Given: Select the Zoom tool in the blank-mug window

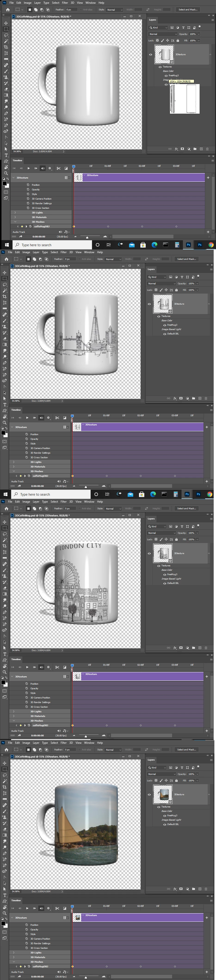Looking at the screenshot, I should pos(6,173).
